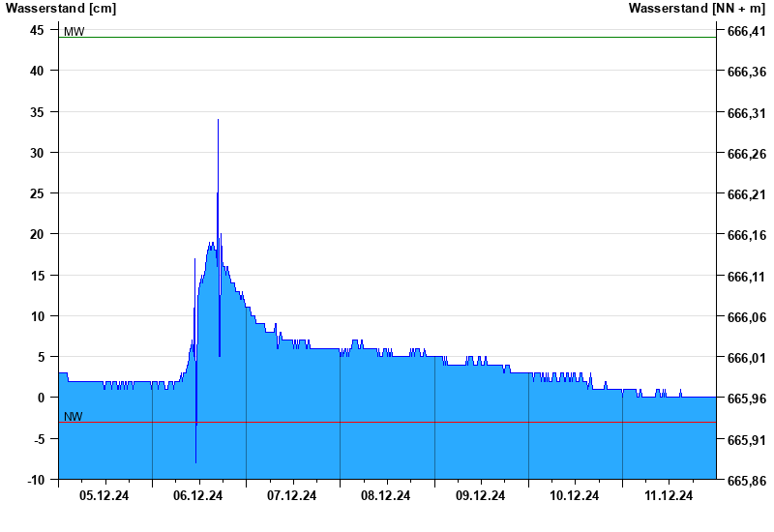Select the MW label near the green line

[x=74, y=32]
